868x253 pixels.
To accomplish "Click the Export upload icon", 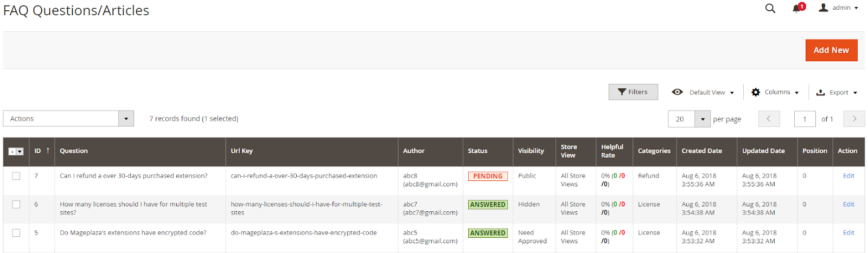I will (x=821, y=93).
